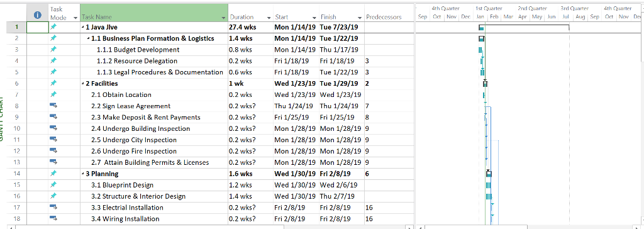
Task: Click the '1.1.2 Resource Delegation' task name
Action: pyautogui.click(x=137, y=61)
